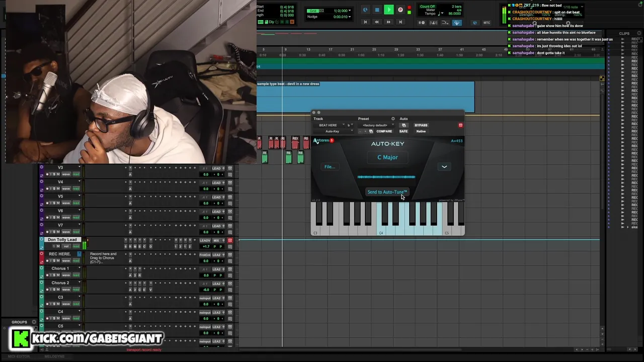Screen dimensions: 644x362
Task: Toggle the Count Off button
Action: point(428,7)
